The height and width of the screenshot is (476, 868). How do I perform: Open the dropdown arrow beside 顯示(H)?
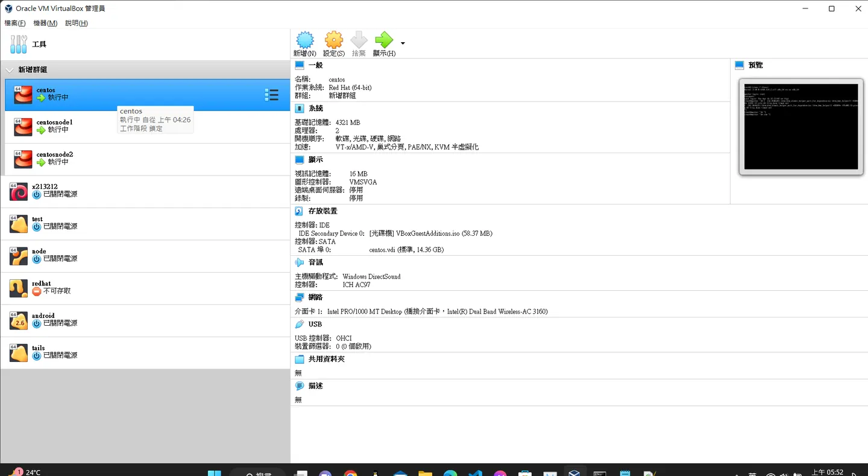coord(403,43)
